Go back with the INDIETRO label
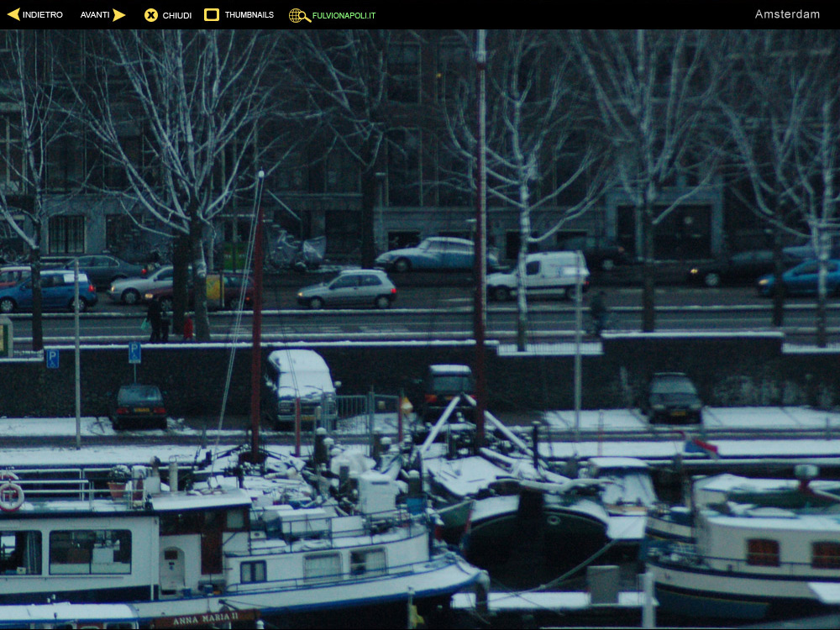Image resolution: width=840 pixels, height=630 pixels. click(x=42, y=15)
